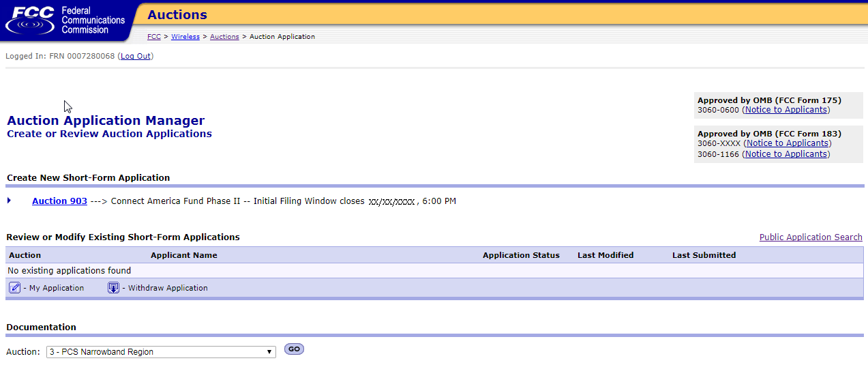Click 'Create New Short-Form Application' heading
Image resolution: width=868 pixels, height=365 pixels.
point(89,178)
